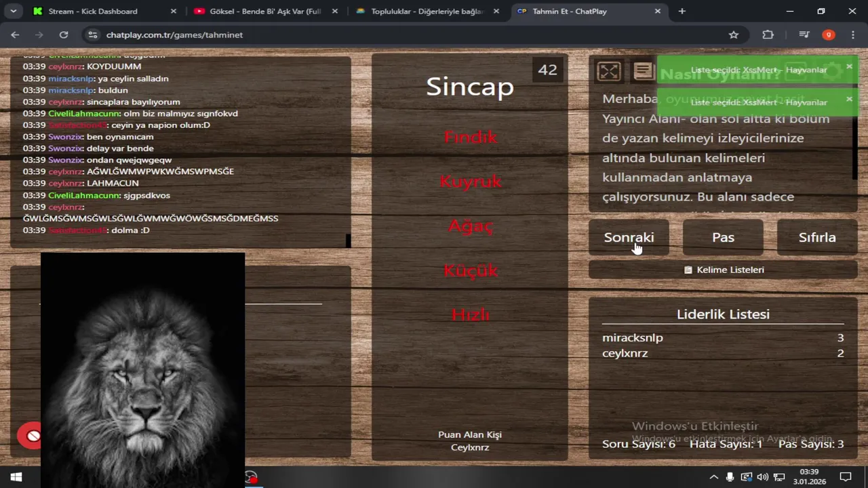View site information icon in address bar

point(93,35)
